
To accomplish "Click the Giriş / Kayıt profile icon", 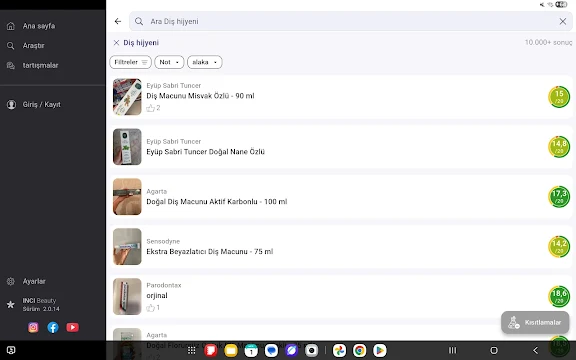I will [11, 105].
